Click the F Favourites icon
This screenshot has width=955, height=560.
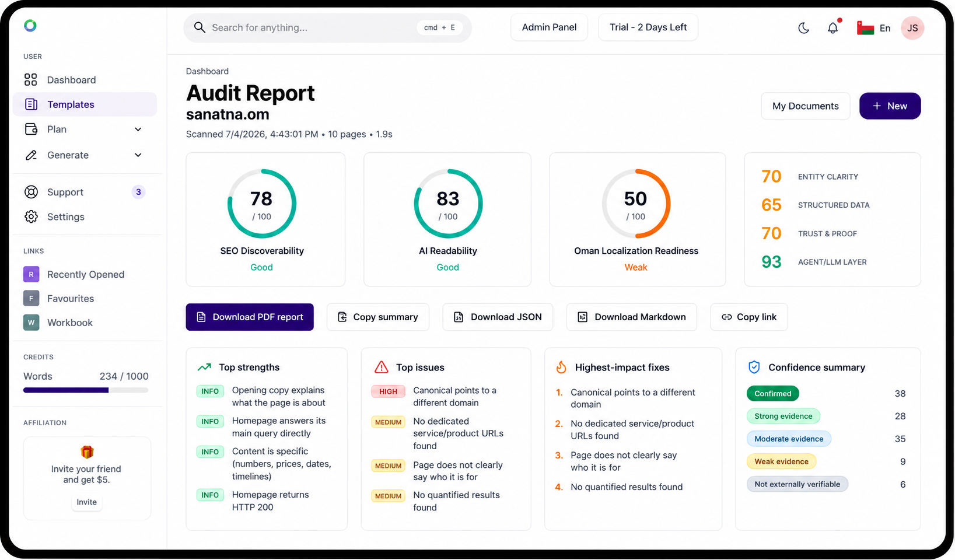[31, 298]
